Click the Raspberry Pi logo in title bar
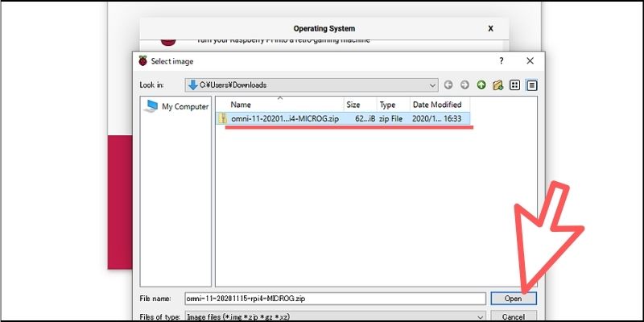644x322 pixels. tap(142, 61)
